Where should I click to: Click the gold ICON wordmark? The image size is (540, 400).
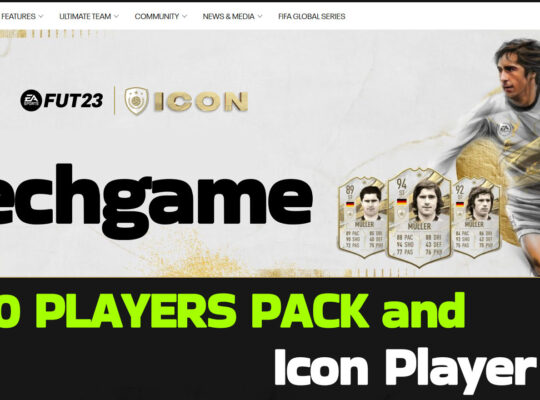(201, 102)
